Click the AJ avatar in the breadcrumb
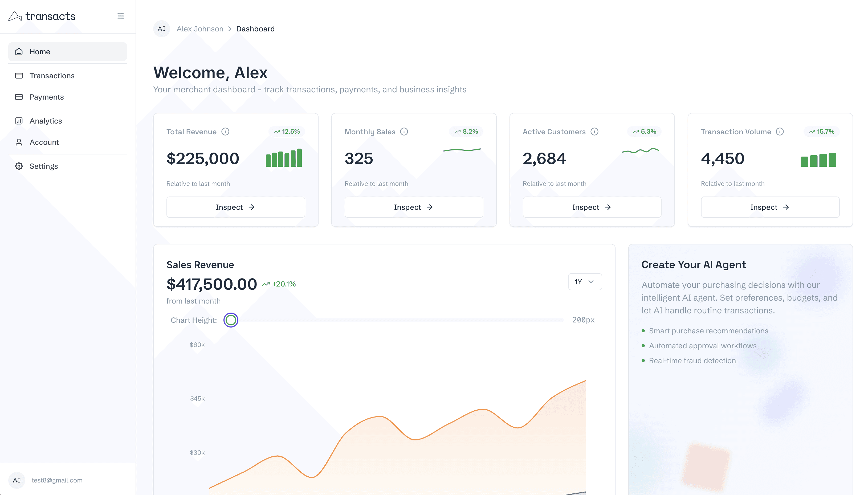Viewport: 868px width, 495px height. pyautogui.click(x=161, y=29)
